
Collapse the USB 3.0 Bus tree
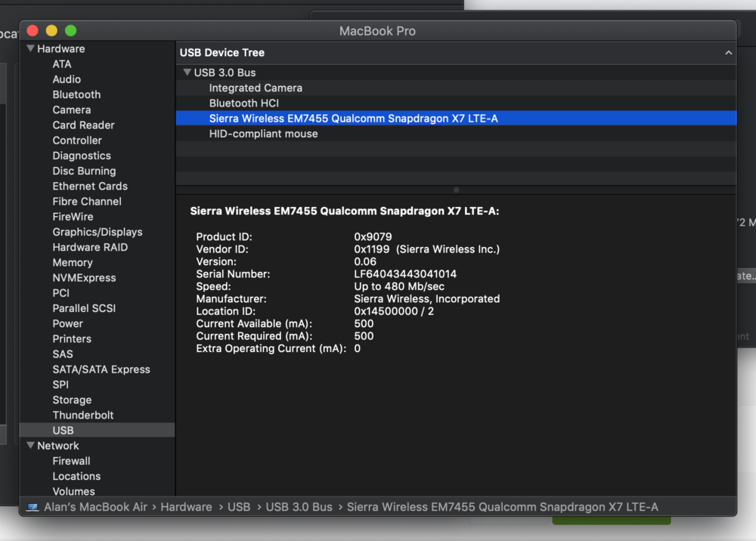187,73
